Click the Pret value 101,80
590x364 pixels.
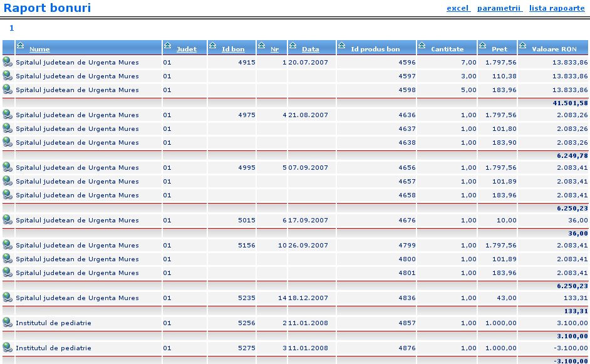coord(504,129)
